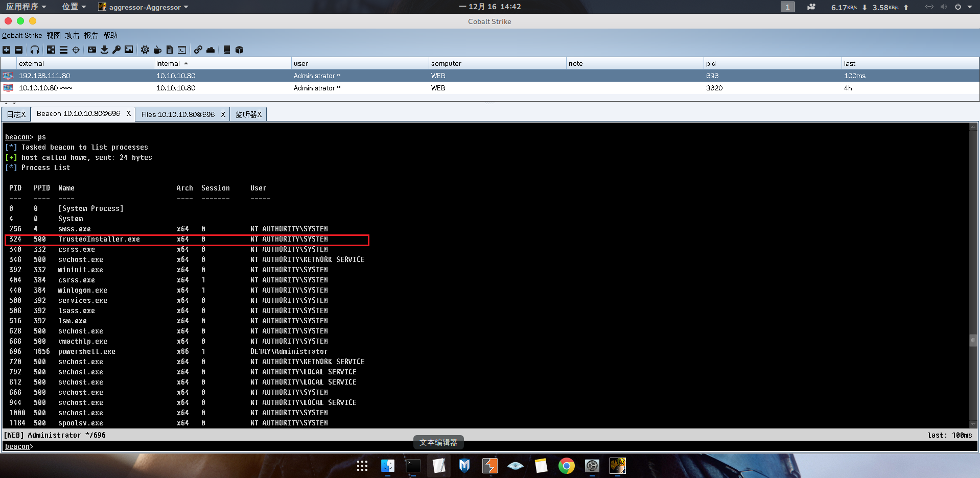
Task: Select the session row 192.168.111.80
Action: (490, 76)
